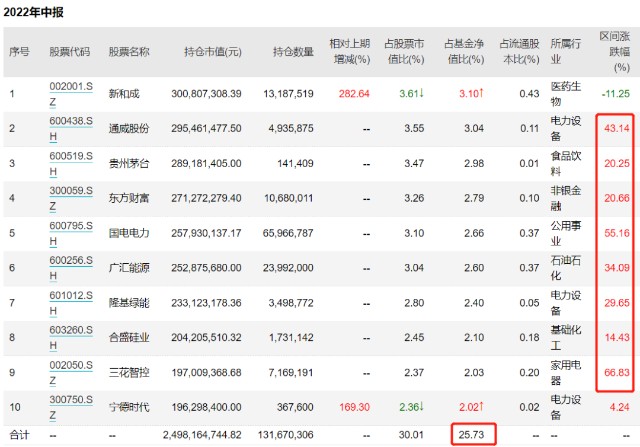This screenshot has height=447, width=640.
Task: Click the 持仓市值(元) column header
Action: coord(213,52)
